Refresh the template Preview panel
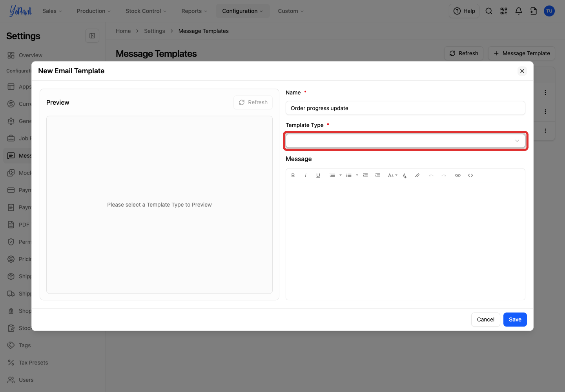This screenshot has height=392, width=565. [253, 102]
